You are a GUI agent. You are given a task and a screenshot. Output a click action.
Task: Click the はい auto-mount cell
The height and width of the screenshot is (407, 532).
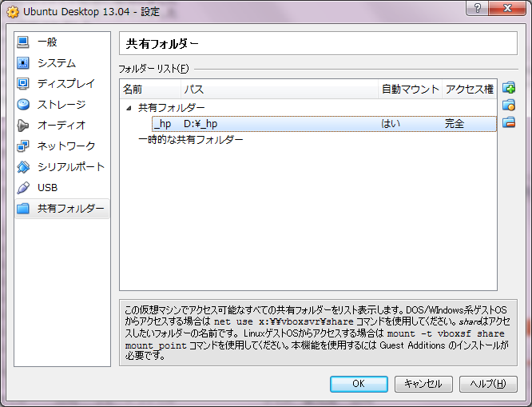point(391,124)
